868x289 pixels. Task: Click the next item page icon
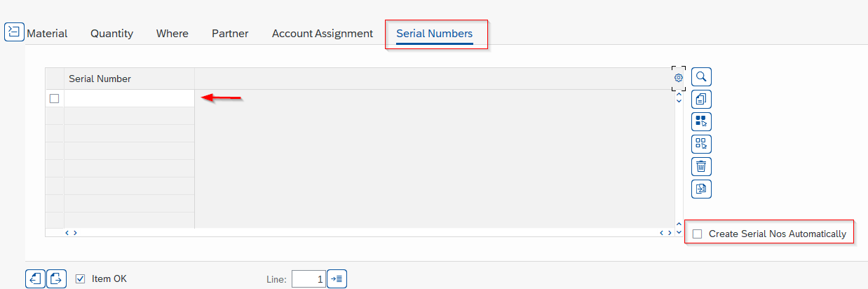[57, 278]
